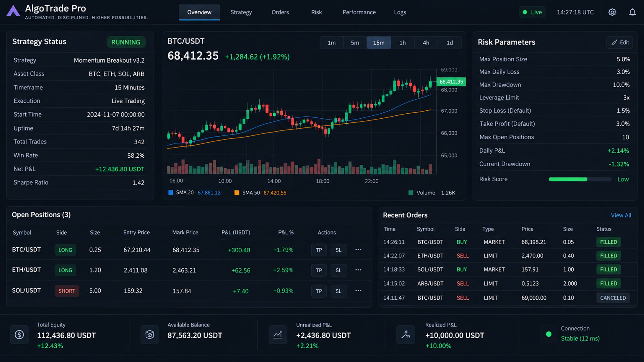Click the Total Equity dollar icon
Screen dimensions: 644x362
click(19, 335)
